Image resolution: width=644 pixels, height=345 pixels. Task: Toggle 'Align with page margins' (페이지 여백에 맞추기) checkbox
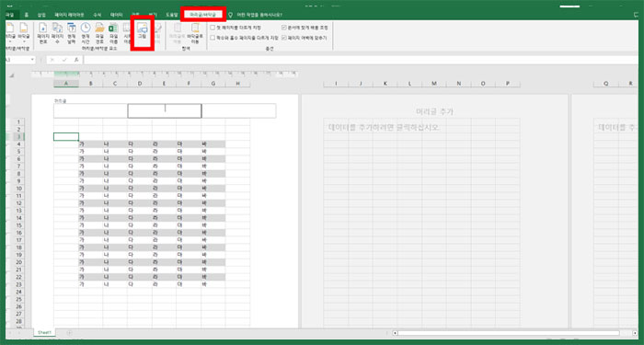coord(284,38)
